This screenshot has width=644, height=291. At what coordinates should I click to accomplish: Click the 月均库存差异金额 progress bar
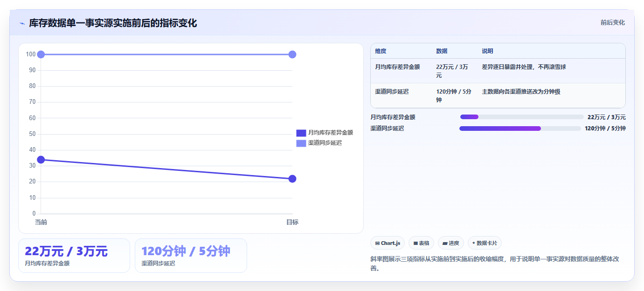522,117
